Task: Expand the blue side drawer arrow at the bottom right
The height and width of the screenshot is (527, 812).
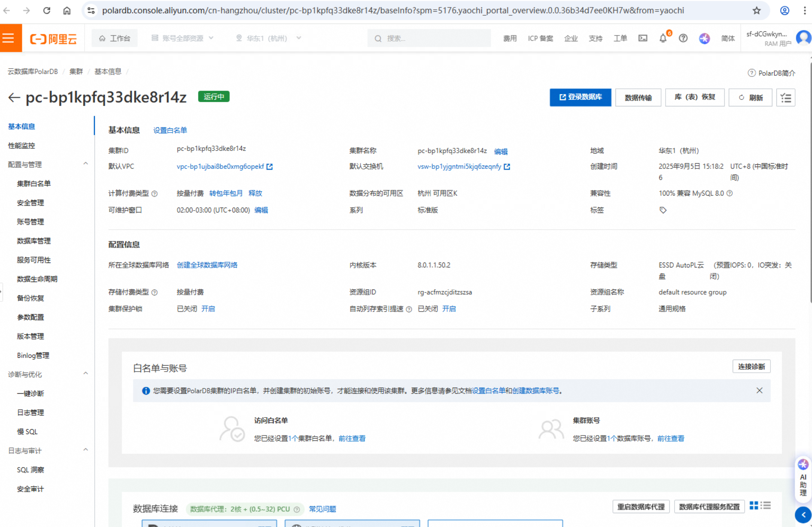Action: click(803, 515)
